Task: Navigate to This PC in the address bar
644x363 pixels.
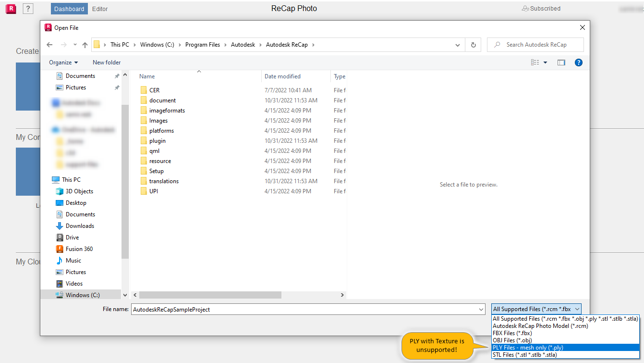Action: [120, 45]
